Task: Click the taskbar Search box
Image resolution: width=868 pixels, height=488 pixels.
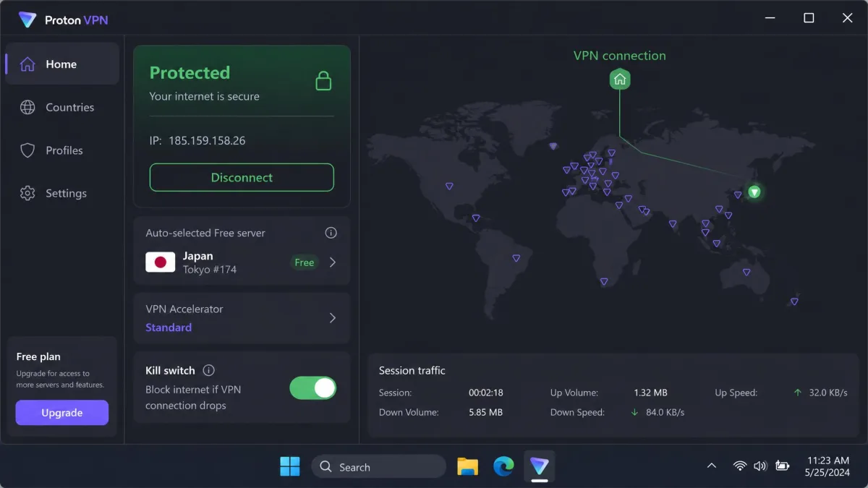Action: (x=379, y=467)
